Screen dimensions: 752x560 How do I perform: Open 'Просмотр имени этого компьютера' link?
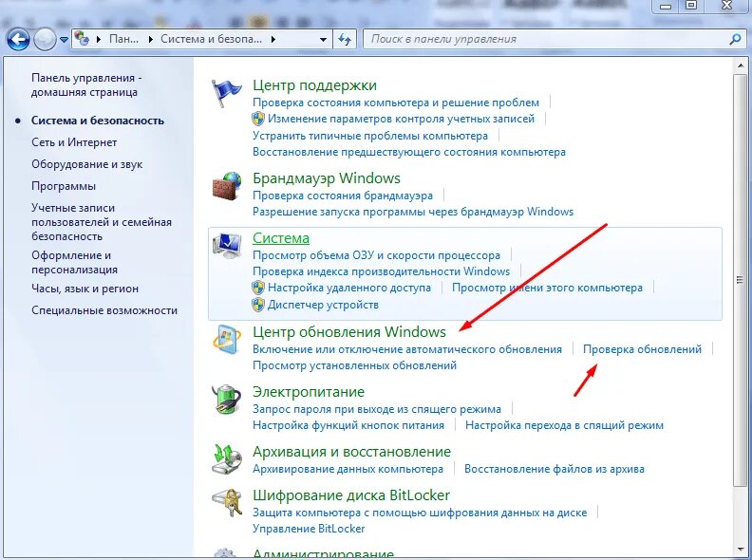pos(547,288)
